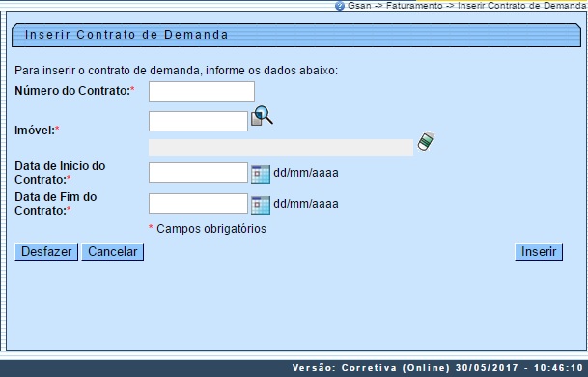Viewport: 588px width, 377px height.
Task: Click the 'Imóvel:' label
Action: click(x=35, y=130)
